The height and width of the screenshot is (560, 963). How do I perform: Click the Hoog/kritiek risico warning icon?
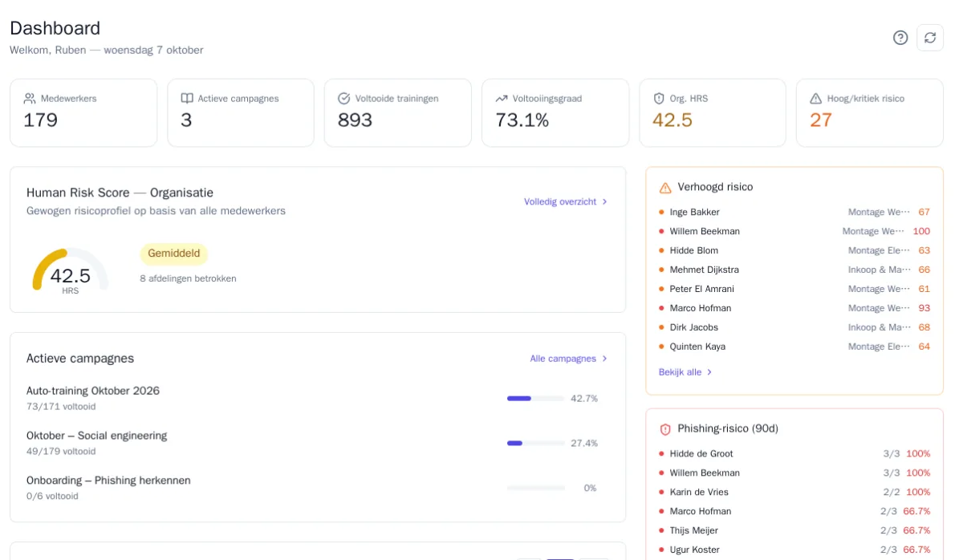[816, 99]
